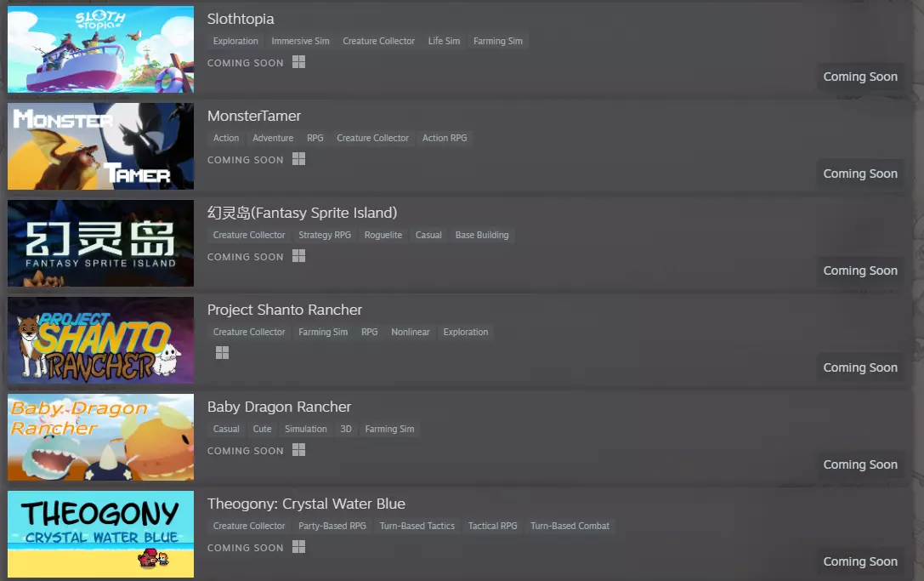Click Windows platform icon for MonsterTamer
The width and height of the screenshot is (924, 581).
coord(298,159)
